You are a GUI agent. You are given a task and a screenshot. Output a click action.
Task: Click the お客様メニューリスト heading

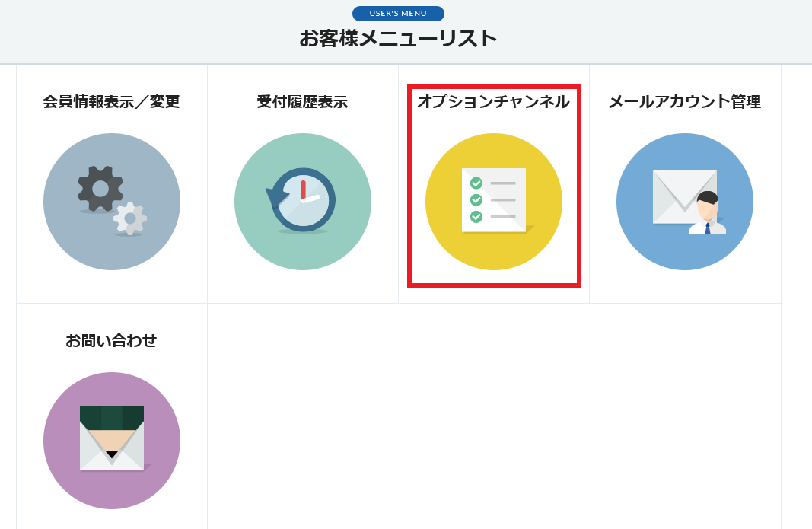pyautogui.click(x=398, y=38)
